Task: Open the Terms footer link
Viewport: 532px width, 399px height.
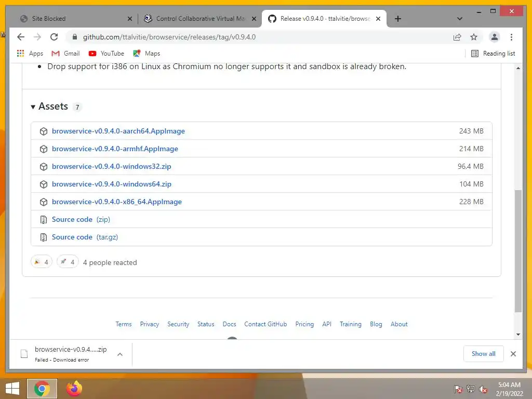Action: (124, 324)
